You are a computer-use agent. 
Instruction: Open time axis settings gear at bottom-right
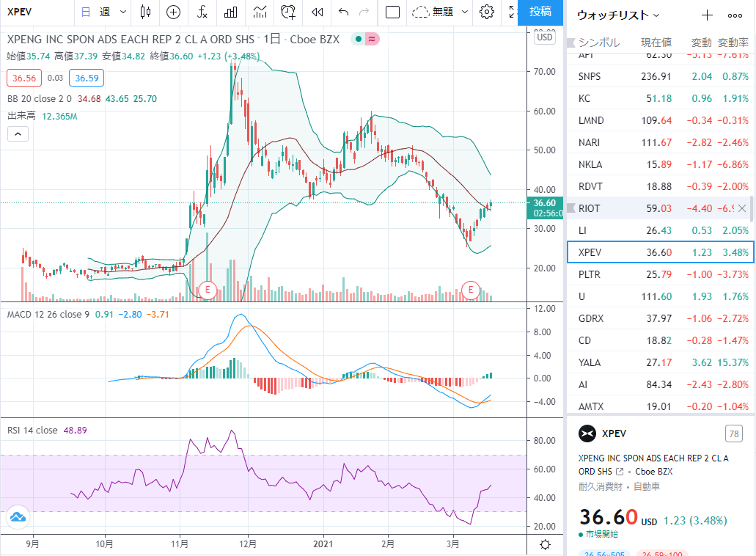[546, 545]
